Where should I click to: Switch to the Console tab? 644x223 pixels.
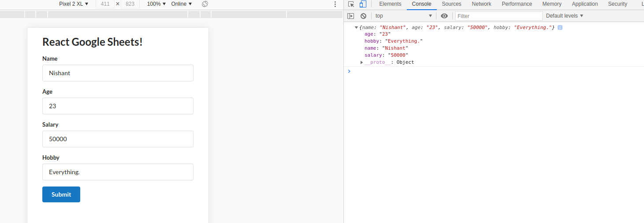(x=421, y=4)
